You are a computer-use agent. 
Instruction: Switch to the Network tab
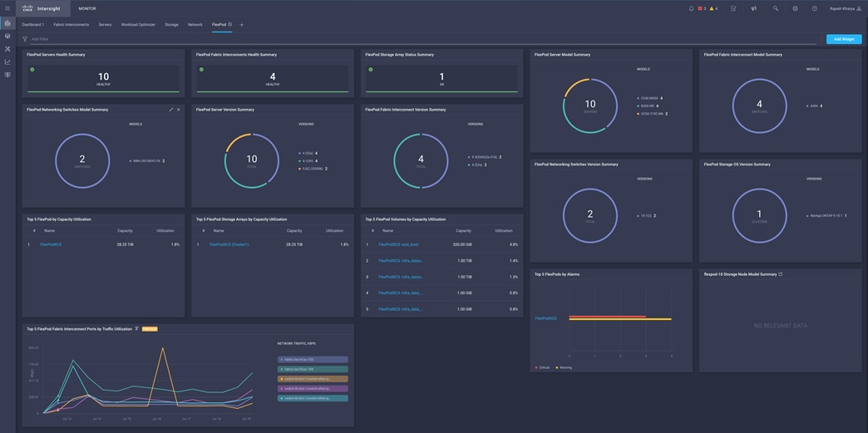195,24
